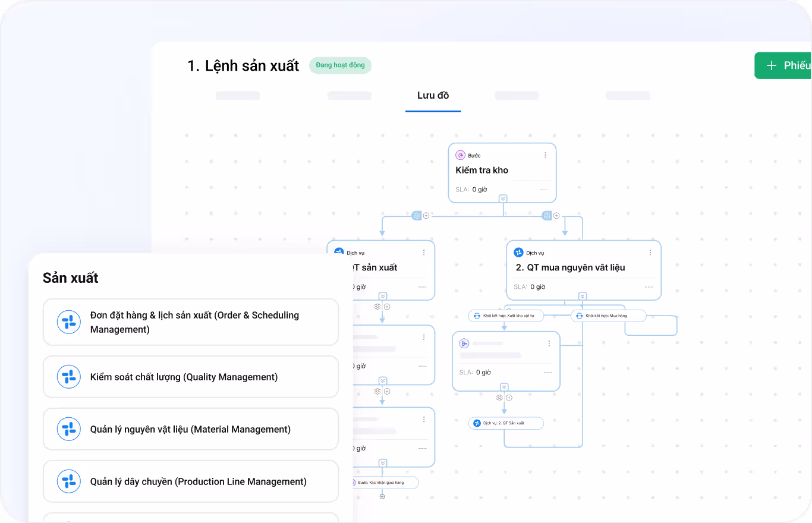Click the blue icon in Dịch vụ: 2. QT Sản xuất pill
This screenshot has width=812, height=523.
point(477,423)
